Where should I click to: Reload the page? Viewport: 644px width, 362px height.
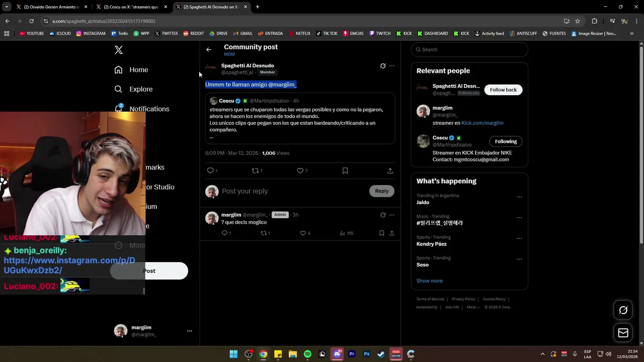pyautogui.click(x=31, y=21)
